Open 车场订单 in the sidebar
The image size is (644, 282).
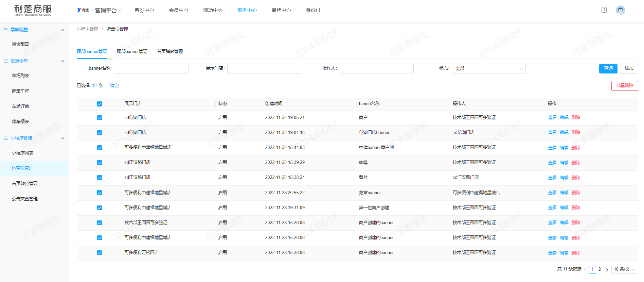[x=20, y=106]
